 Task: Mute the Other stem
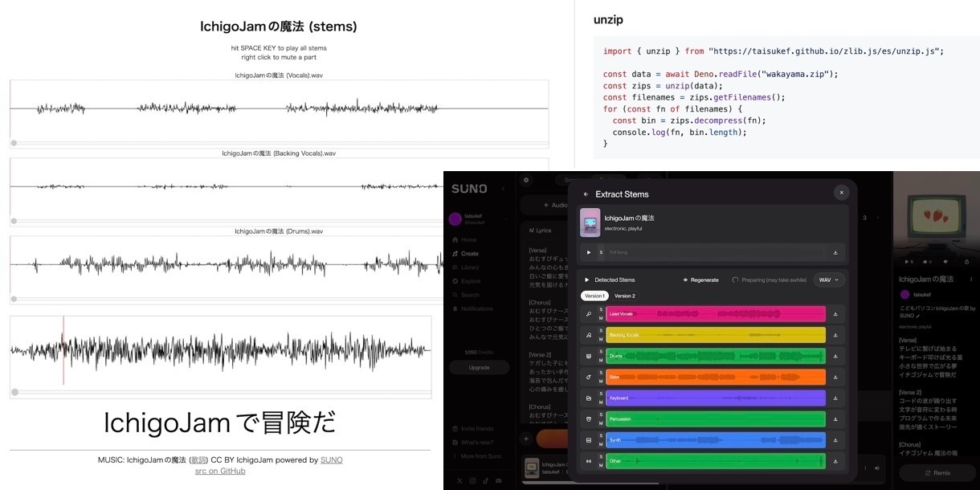[x=601, y=465]
